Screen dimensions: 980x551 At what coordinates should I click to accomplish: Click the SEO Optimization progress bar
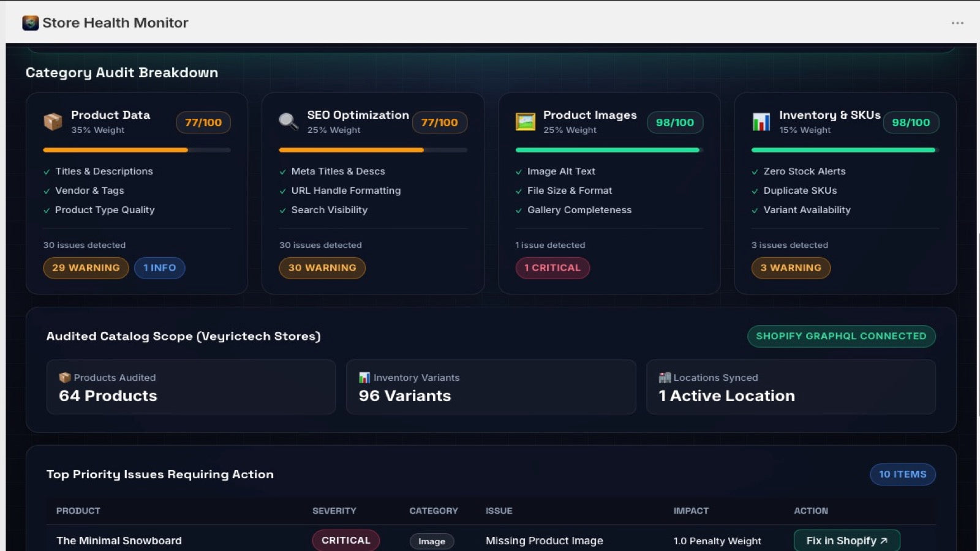tap(372, 150)
